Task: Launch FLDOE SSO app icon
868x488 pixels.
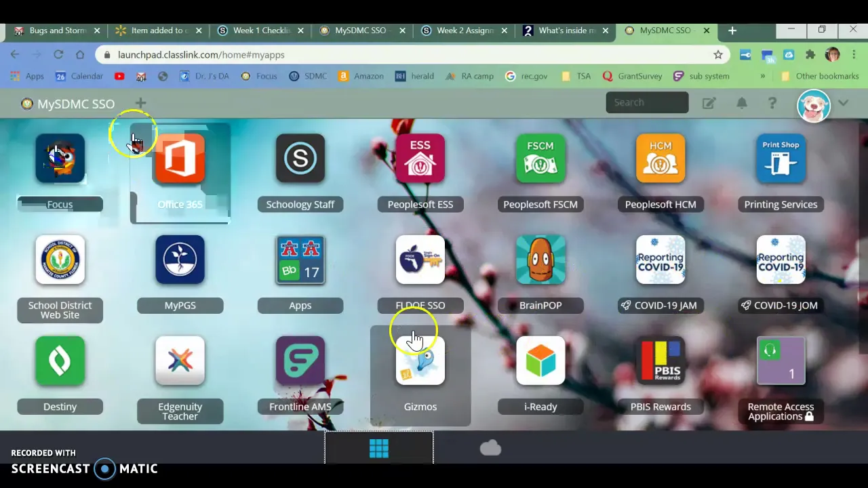Action: point(420,260)
